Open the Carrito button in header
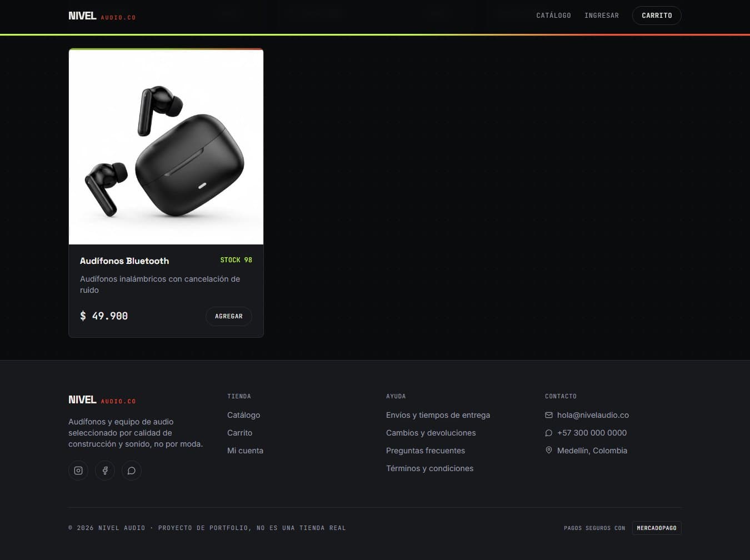 pyautogui.click(x=657, y=16)
